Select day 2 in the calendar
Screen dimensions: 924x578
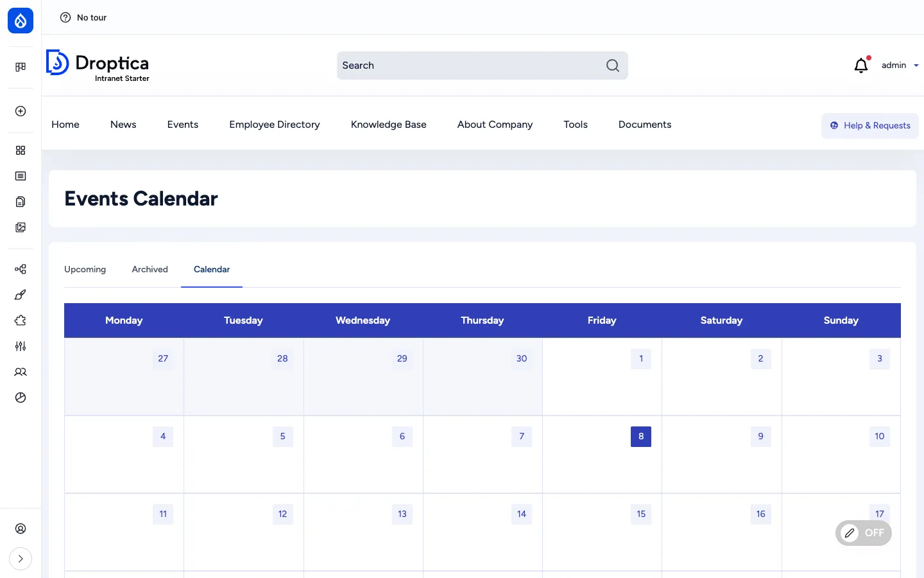(761, 359)
